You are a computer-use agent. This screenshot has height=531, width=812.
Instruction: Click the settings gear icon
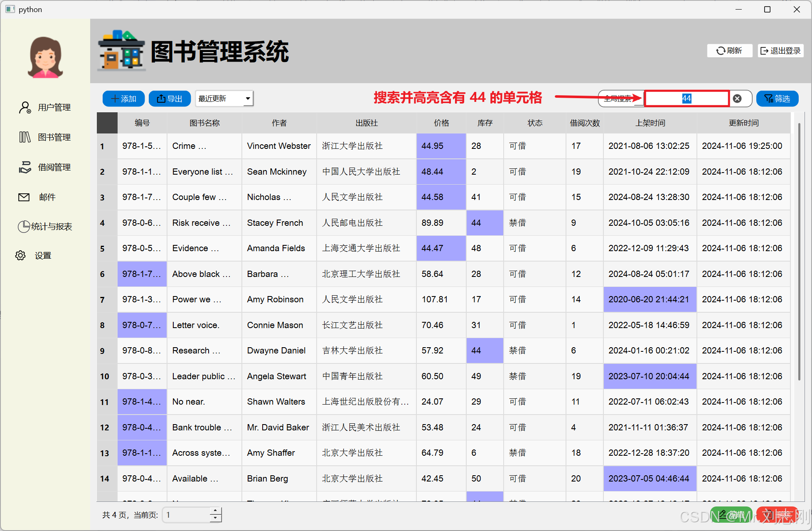tap(20, 255)
